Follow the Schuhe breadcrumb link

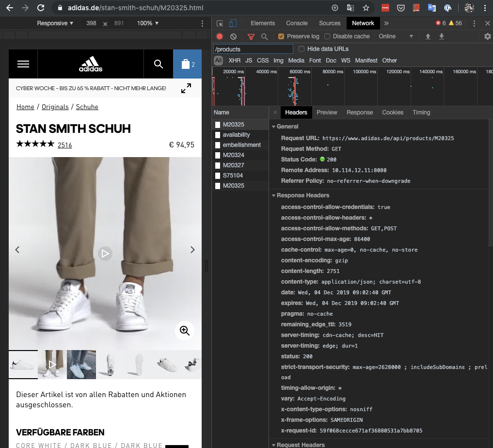87,107
